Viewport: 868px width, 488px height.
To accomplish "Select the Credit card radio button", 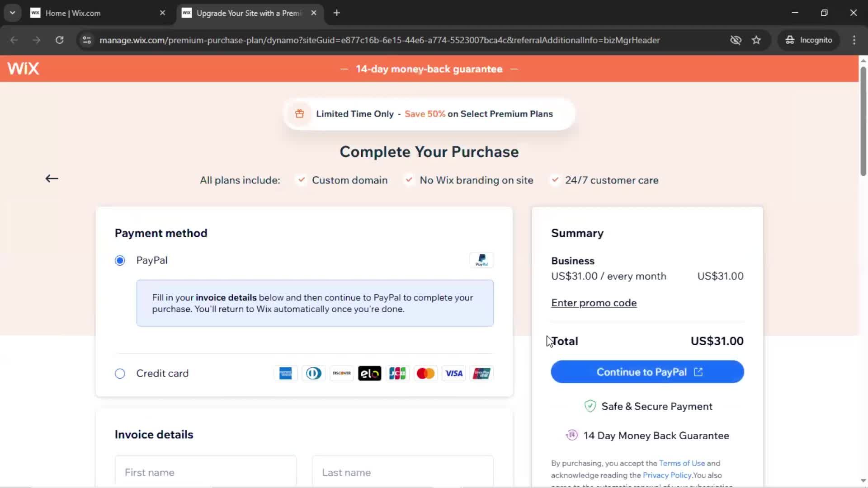I will pyautogui.click(x=120, y=374).
